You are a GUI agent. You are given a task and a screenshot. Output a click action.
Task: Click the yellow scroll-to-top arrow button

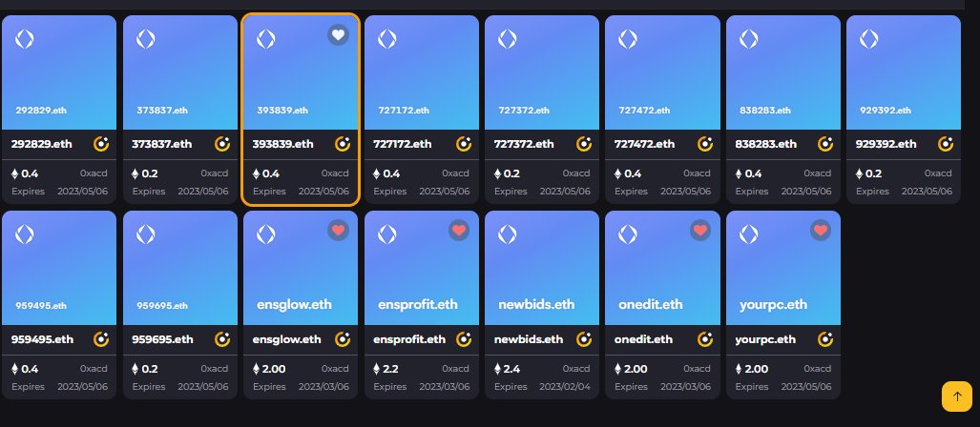tap(957, 396)
